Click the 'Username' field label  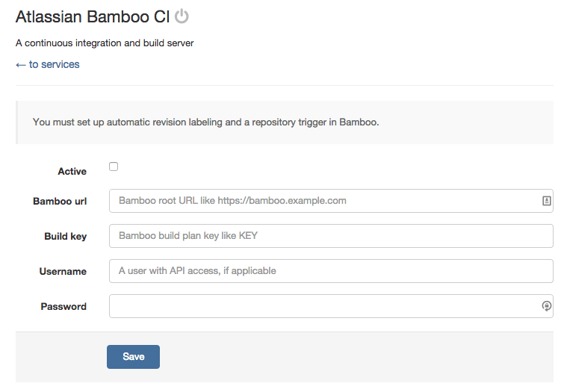click(x=63, y=272)
